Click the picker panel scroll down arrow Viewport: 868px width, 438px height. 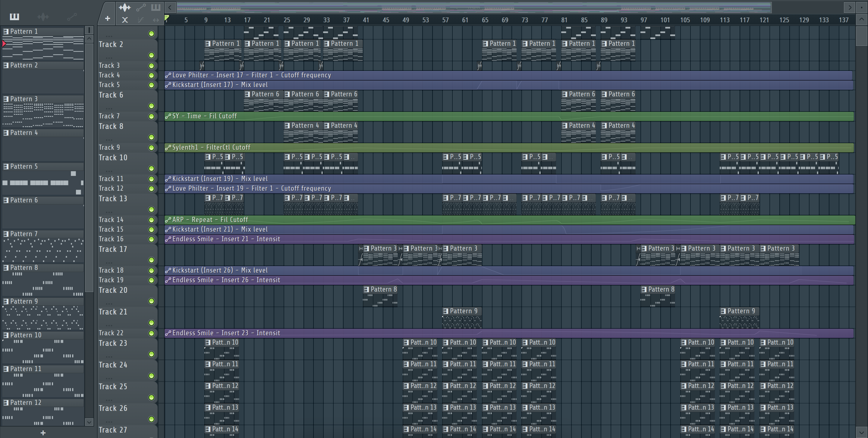[x=89, y=422]
